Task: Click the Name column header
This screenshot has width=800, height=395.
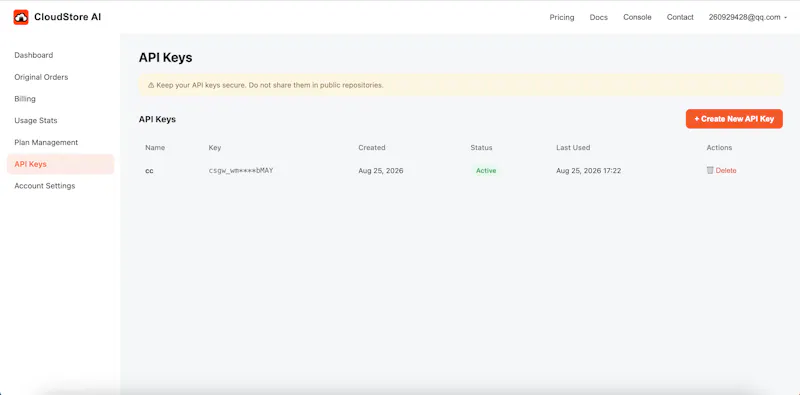Action: tap(155, 147)
